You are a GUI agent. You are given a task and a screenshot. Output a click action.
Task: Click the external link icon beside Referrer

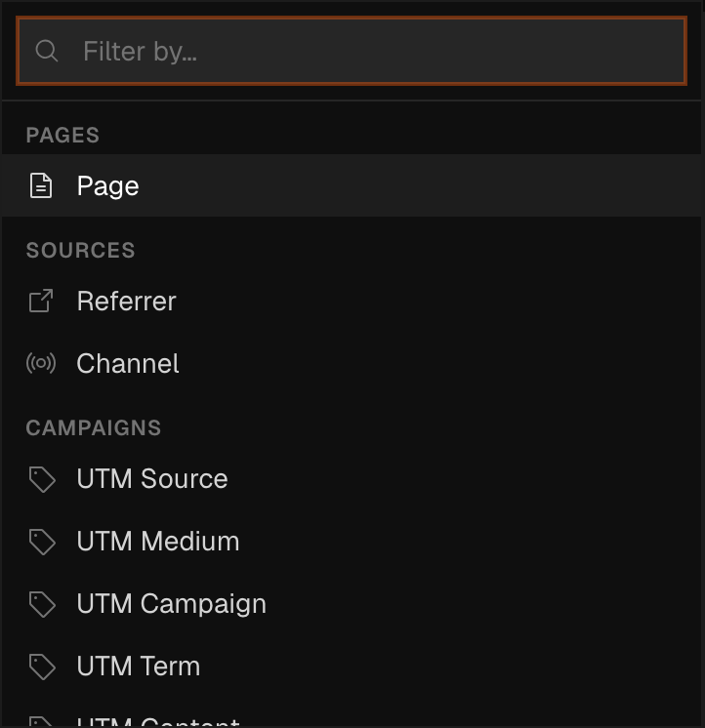41,301
